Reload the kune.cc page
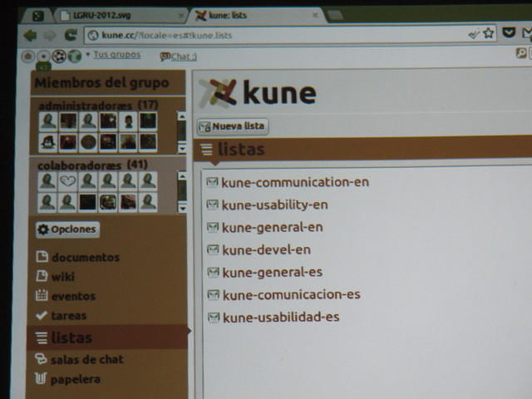The height and width of the screenshot is (399, 532). click(71, 35)
